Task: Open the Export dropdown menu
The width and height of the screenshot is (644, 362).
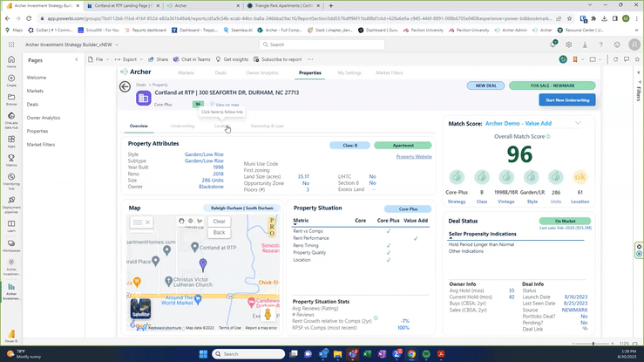Action: (x=129, y=59)
